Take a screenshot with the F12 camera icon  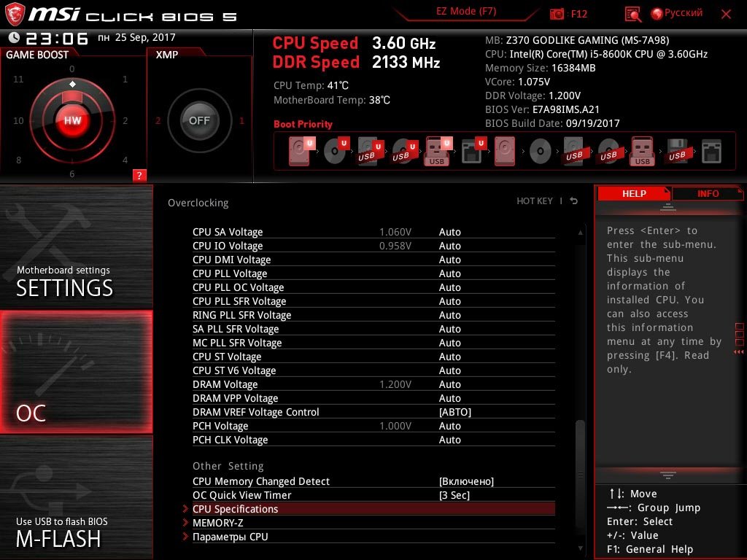click(557, 14)
